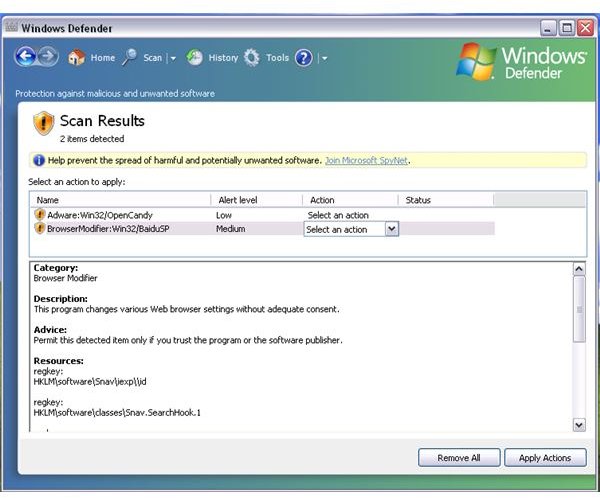Click the 'Browser Modifier' category value
600x498 pixels.
click(x=65, y=278)
